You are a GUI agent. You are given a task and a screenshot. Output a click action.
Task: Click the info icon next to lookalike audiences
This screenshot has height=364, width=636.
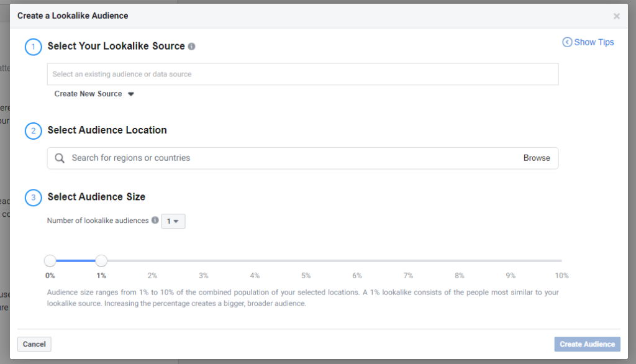[155, 221]
